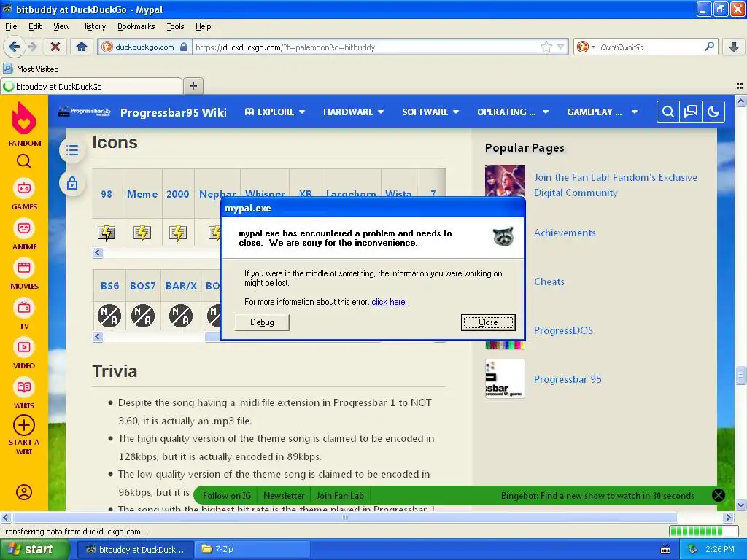Click the page lock icon
The width and height of the screenshot is (747, 560).
pyautogui.click(x=72, y=183)
